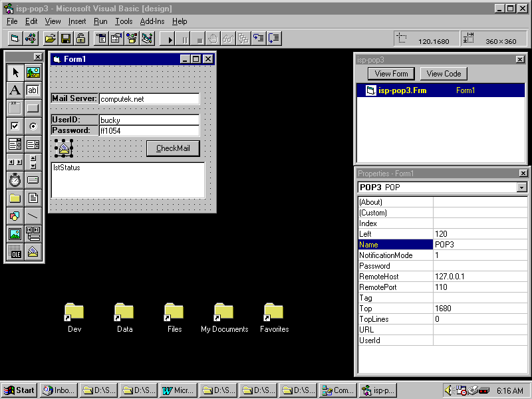Open the object dropdown in Properties window
This screenshot has height=399, width=532.
(521, 188)
